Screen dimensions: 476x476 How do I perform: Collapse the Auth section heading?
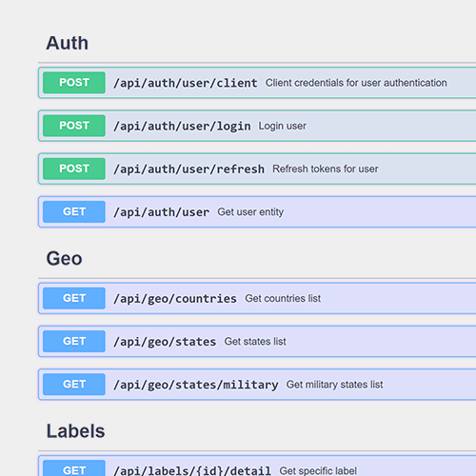68,43
